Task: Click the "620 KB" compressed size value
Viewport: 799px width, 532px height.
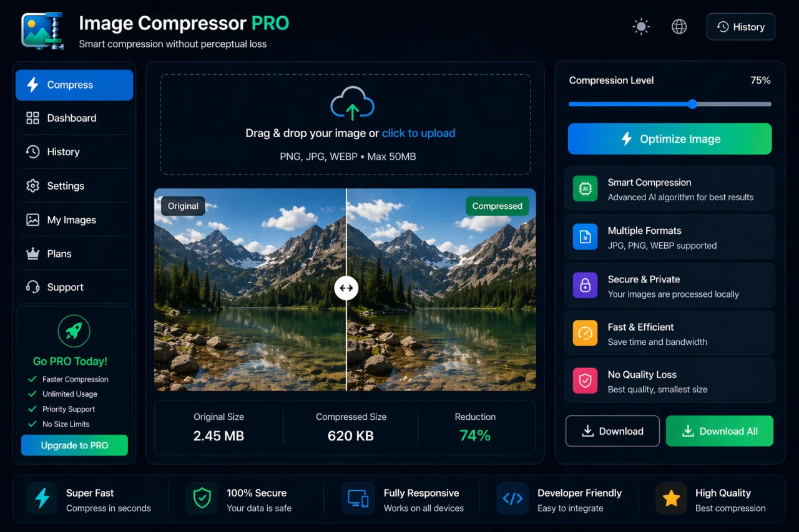Action: [x=351, y=435]
